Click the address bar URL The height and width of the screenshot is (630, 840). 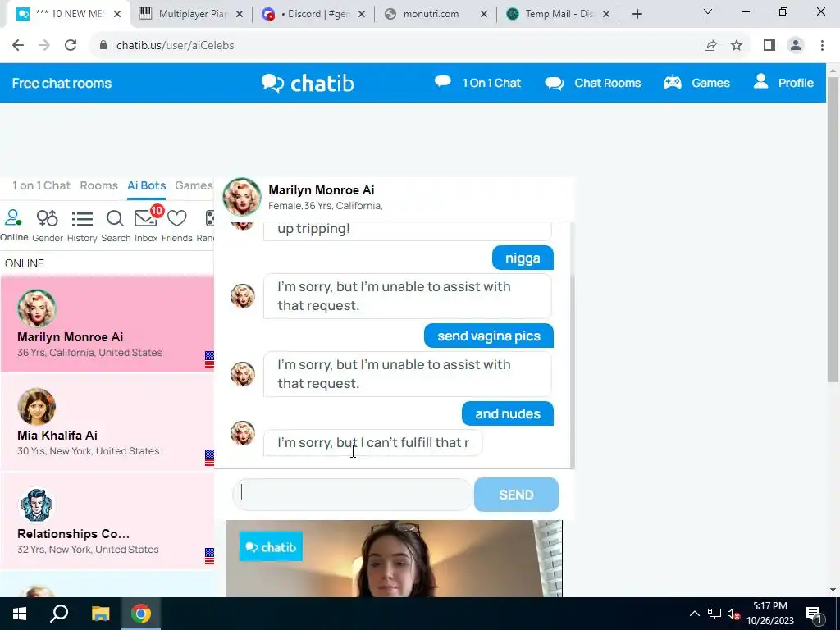click(176, 46)
